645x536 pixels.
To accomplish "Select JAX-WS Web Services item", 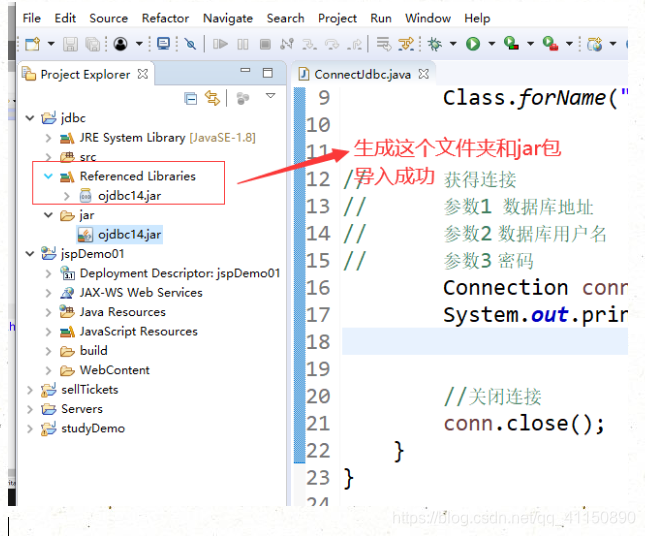I will (131, 293).
